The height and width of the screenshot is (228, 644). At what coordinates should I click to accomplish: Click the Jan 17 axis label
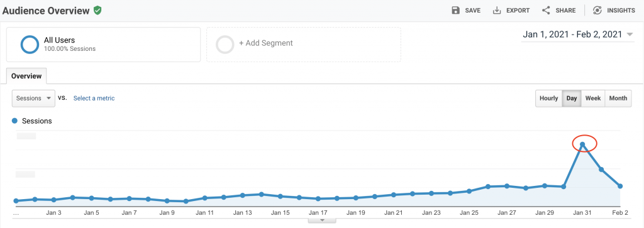[x=318, y=213]
